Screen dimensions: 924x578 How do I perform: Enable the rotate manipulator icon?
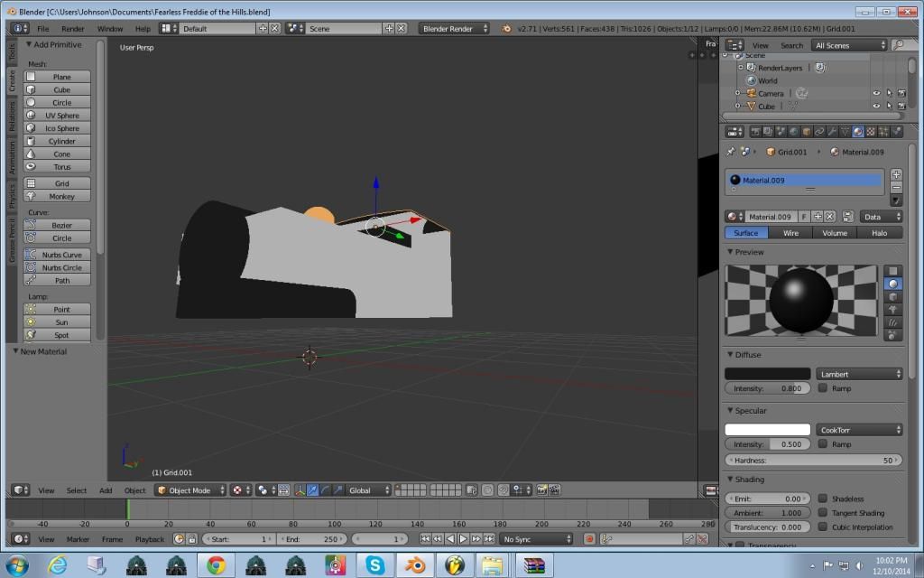click(x=325, y=490)
